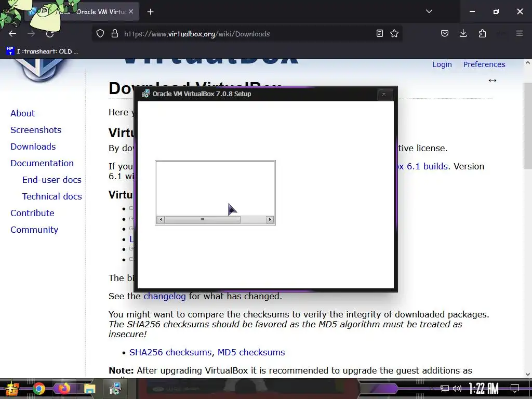Switch to Firefox in the taskbar
532x399 pixels.
pos(64,389)
